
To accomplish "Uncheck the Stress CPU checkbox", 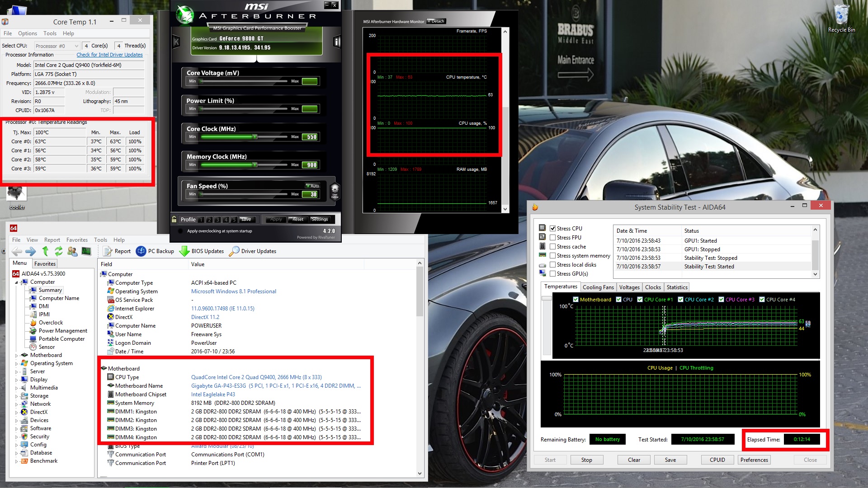I will coord(552,229).
